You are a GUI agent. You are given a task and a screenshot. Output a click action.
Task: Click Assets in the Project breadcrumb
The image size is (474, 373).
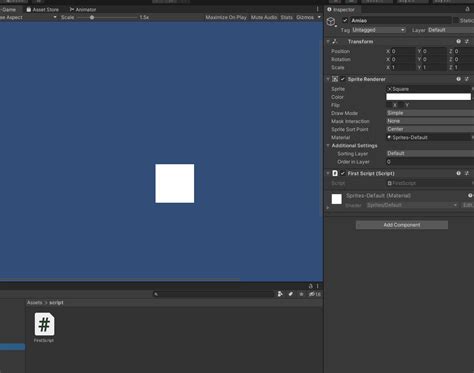pos(35,303)
